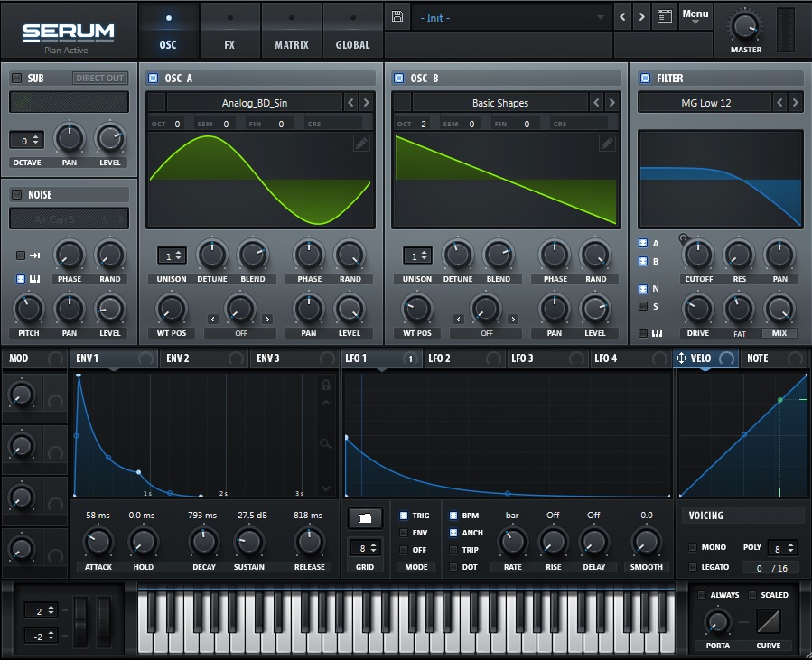Click the filter keytrack piano icon

[x=657, y=333]
